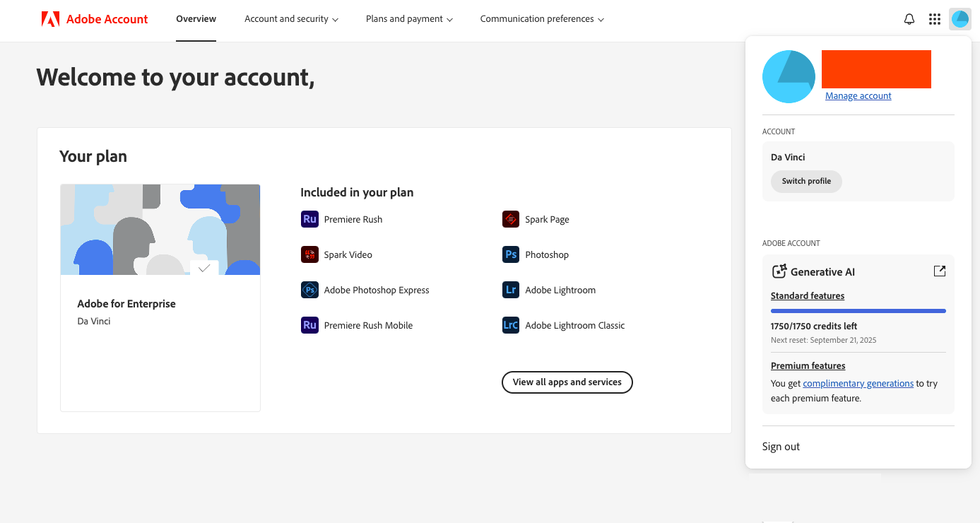Viewport: 980px width, 523px height.
Task: Expand Account and security menu
Action: (x=291, y=19)
